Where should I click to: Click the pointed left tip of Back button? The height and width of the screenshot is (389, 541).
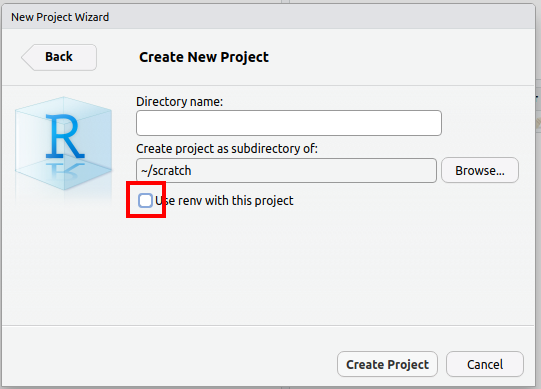pos(26,57)
